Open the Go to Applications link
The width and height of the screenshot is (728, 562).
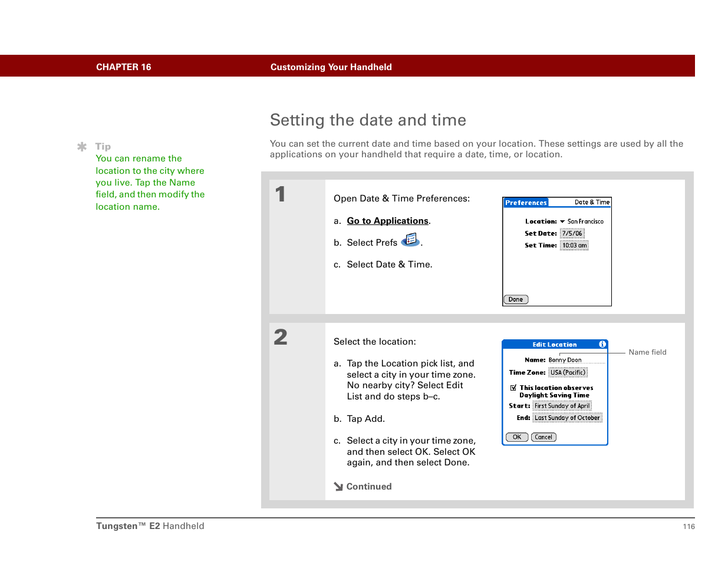click(x=388, y=221)
